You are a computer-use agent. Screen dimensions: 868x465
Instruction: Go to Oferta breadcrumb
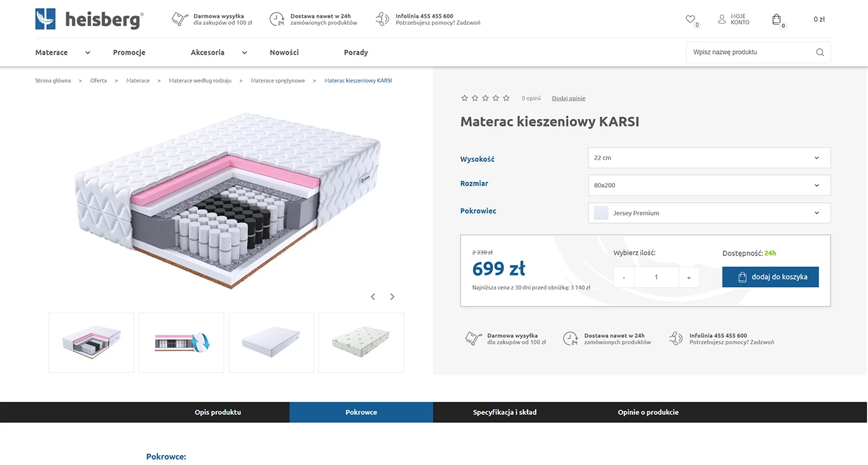click(99, 81)
